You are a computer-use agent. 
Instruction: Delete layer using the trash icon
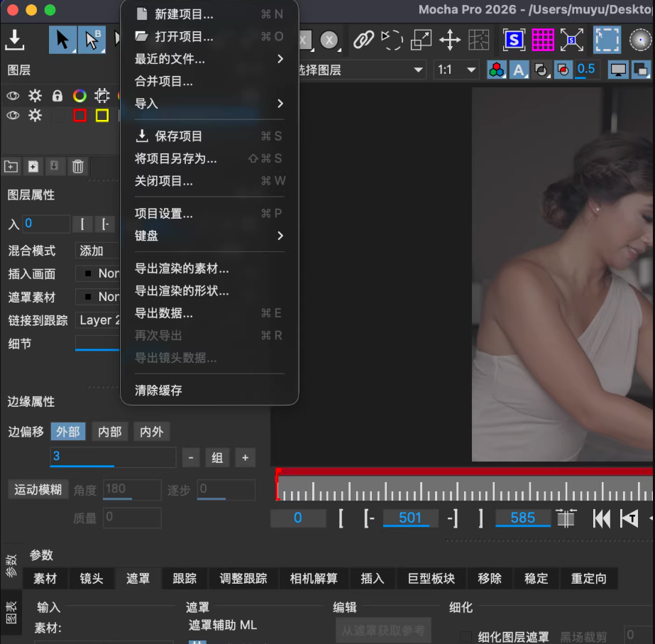(x=78, y=166)
